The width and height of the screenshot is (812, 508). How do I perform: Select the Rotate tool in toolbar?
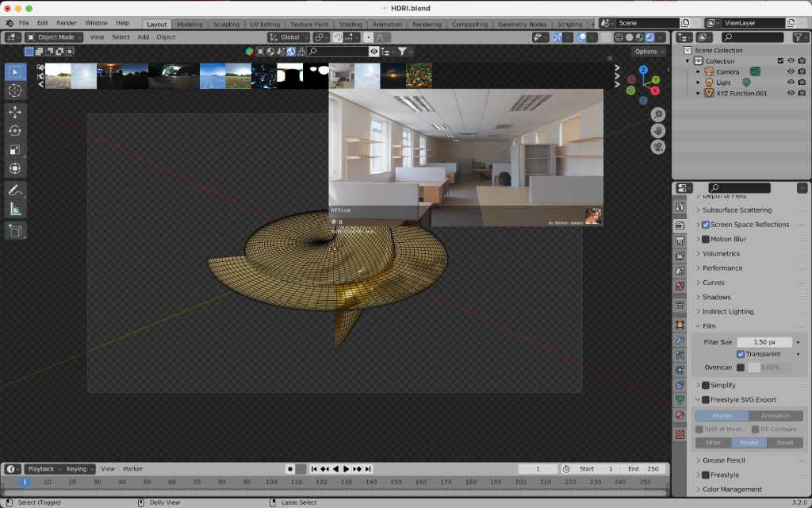tap(15, 131)
